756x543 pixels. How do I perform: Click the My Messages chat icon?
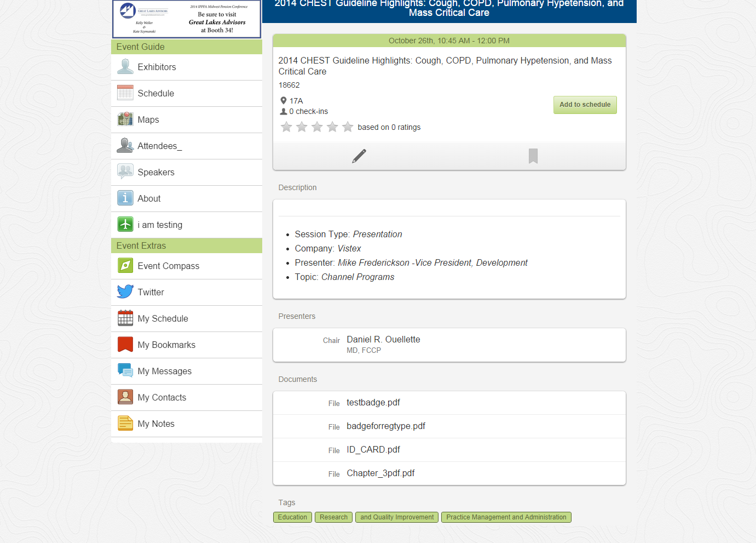(125, 371)
